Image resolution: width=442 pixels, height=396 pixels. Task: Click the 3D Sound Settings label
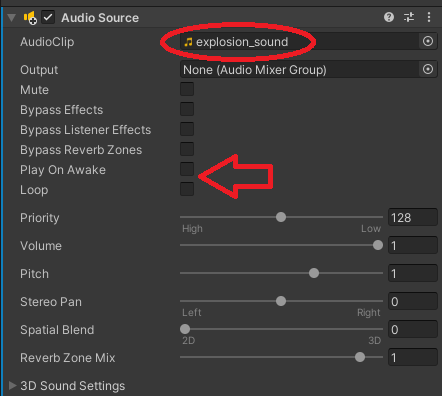73,386
